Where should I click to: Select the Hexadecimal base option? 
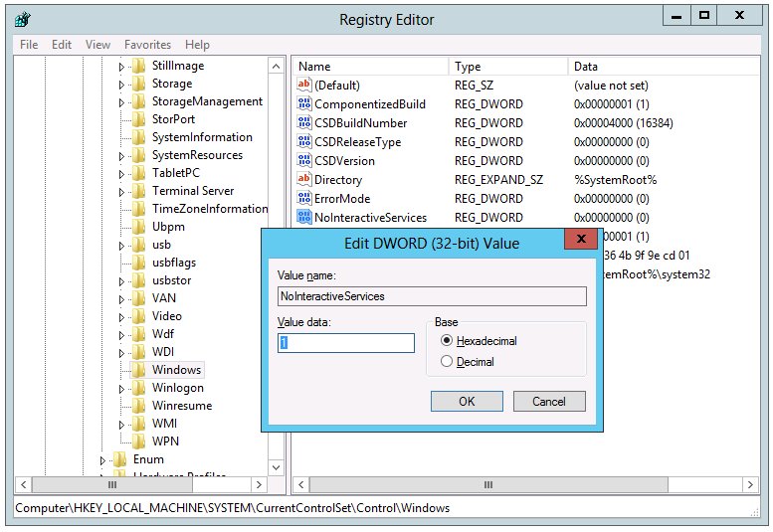click(447, 340)
